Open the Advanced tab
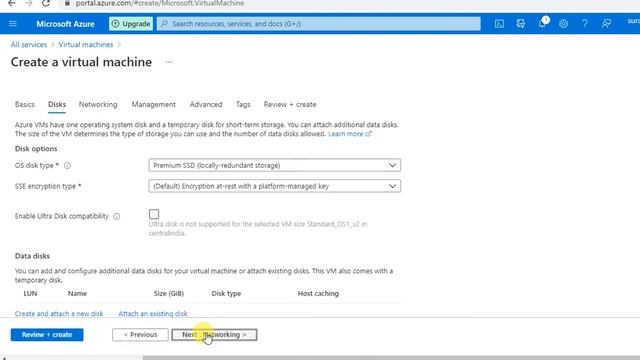 point(206,104)
